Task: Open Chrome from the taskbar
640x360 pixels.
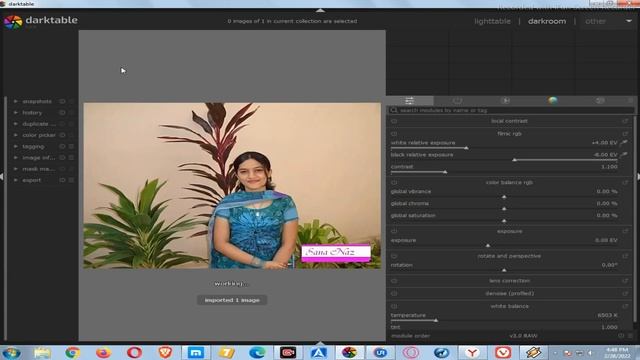Action: 73,352
